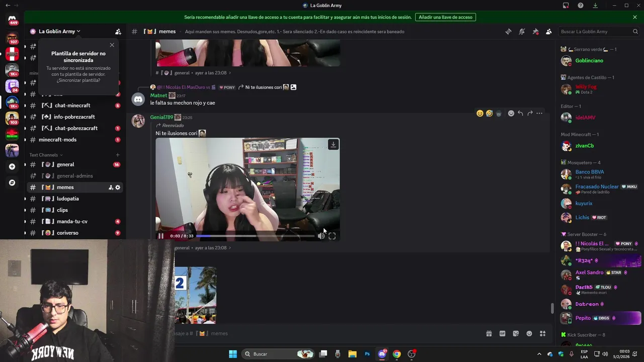Open File Explorer from the taskbar
This screenshot has height=362, width=644.
tap(352, 354)
